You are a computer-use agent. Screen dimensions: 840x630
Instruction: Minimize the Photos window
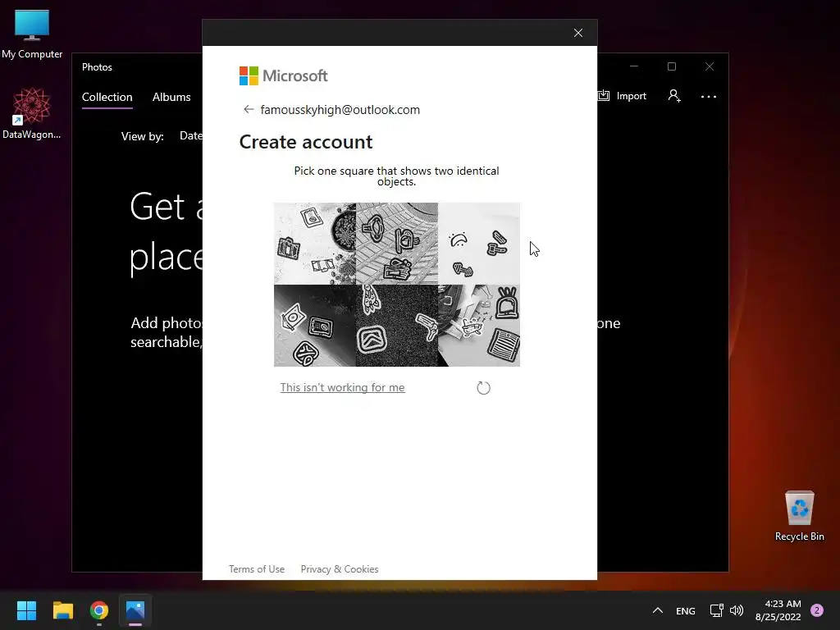click(x=634, y=66)
